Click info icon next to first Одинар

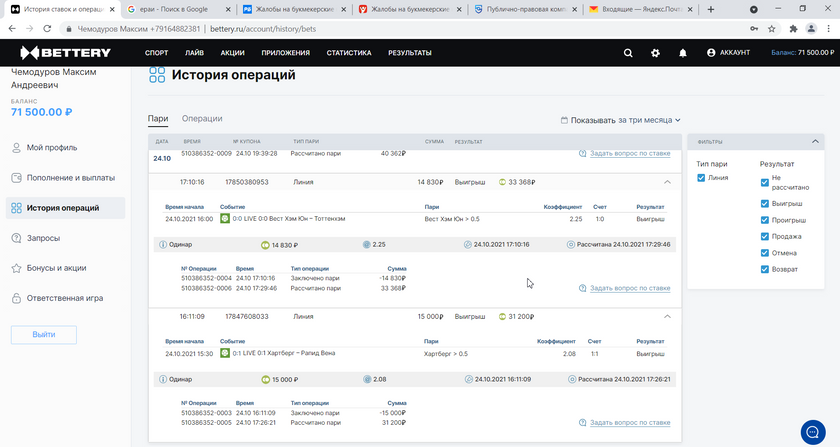pyautogui.click(x=163, y=244)
